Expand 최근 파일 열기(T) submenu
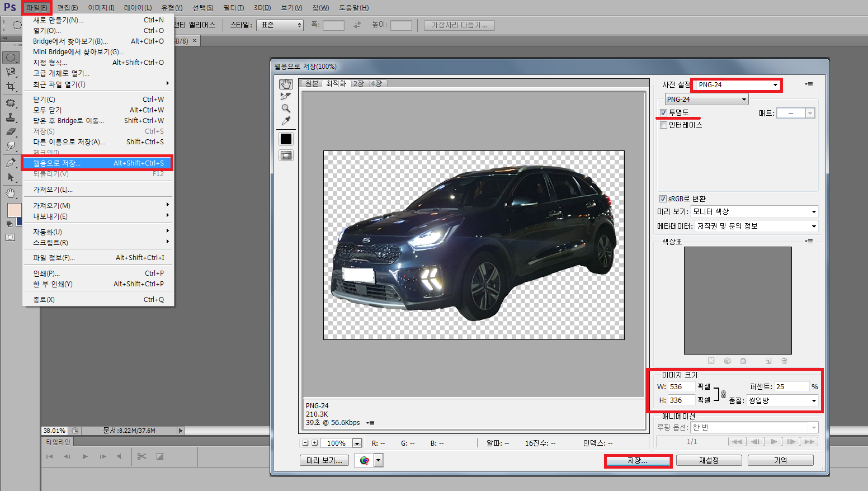Screen dimensions: 868x491 pyautogui.click(x=98, y=84)
